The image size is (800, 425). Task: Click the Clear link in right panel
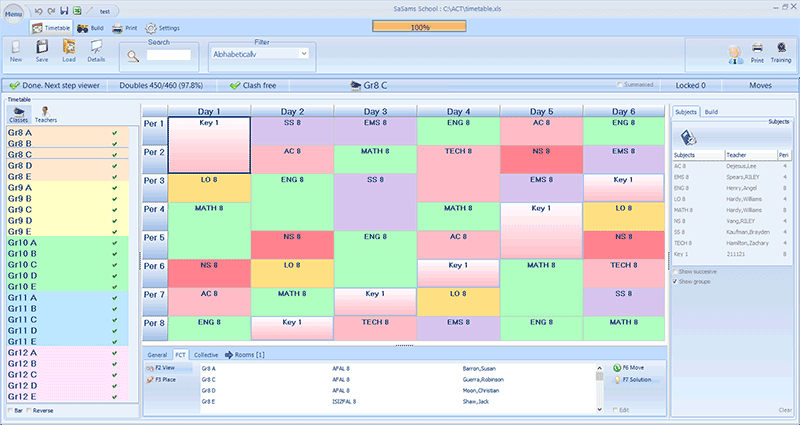point(785,410)
